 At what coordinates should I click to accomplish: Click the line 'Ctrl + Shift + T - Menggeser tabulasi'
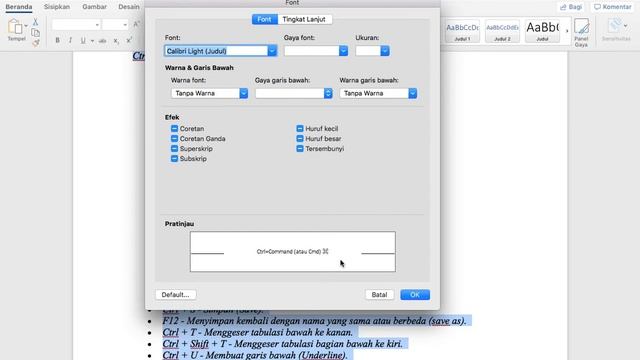[282, 344]
